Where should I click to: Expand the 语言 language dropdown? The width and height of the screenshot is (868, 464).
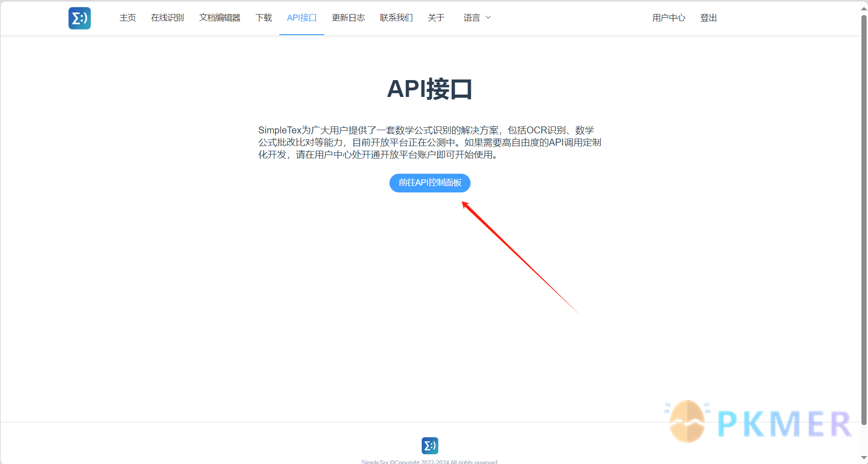[x=477, y=18]
